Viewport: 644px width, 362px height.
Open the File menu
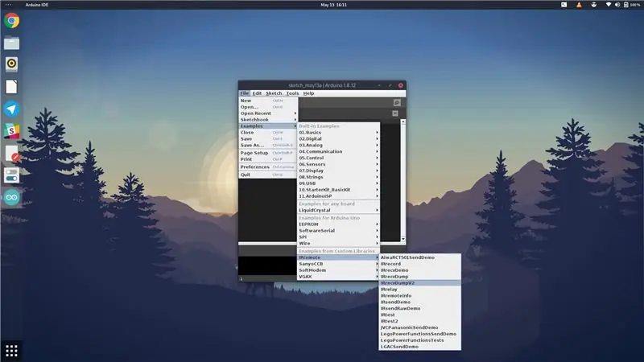245,93
